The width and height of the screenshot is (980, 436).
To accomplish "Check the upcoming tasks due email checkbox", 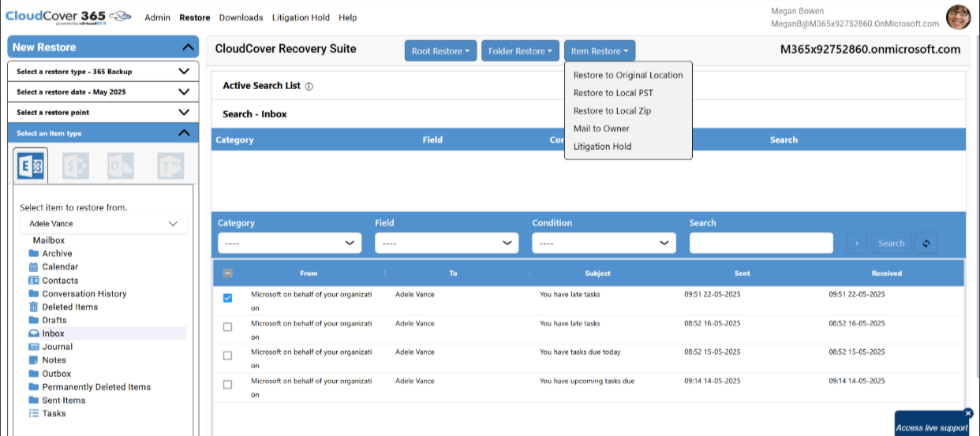I will tap(228, 385).
